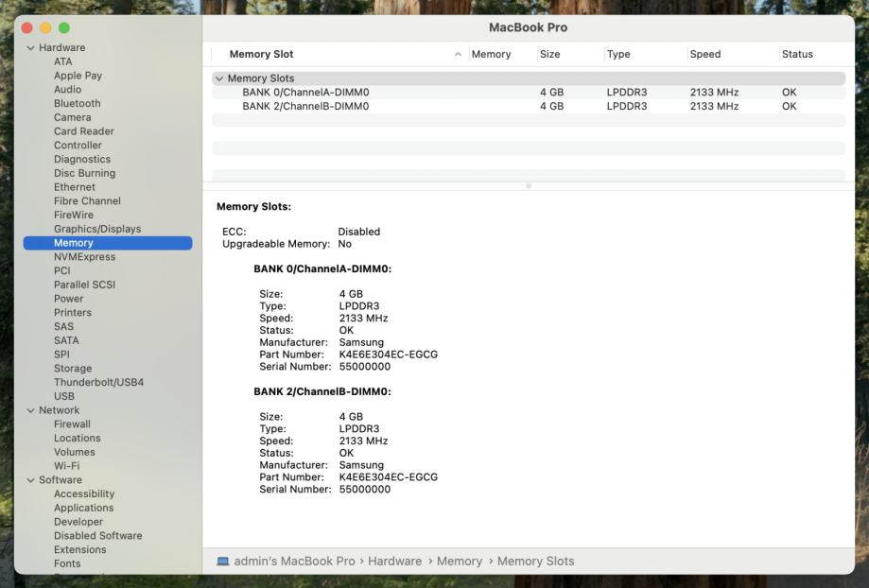The width and height of the screenshot is (869, 588).
Task: Collapse the Hardware section in sidebar
Action: (x=30, y=48)
